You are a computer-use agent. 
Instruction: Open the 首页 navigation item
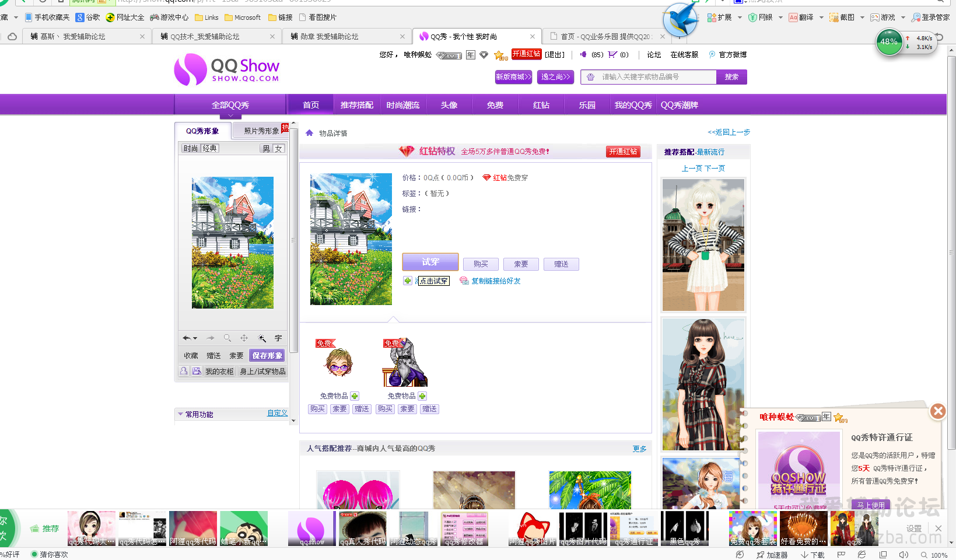311,105
